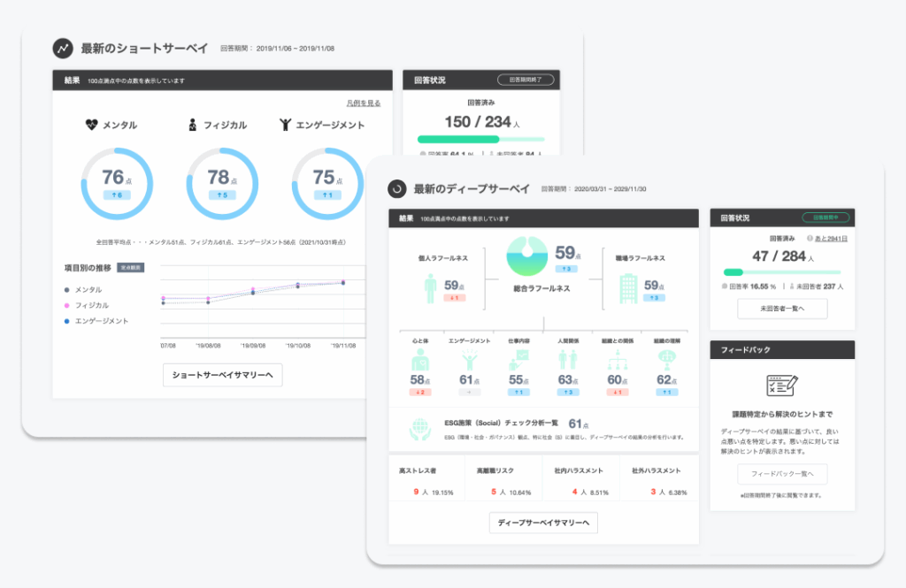The width and height of the screenshot is (906, 588).
Task: Click the deep survey circular logo icon
Action: (x=397, y=188)
